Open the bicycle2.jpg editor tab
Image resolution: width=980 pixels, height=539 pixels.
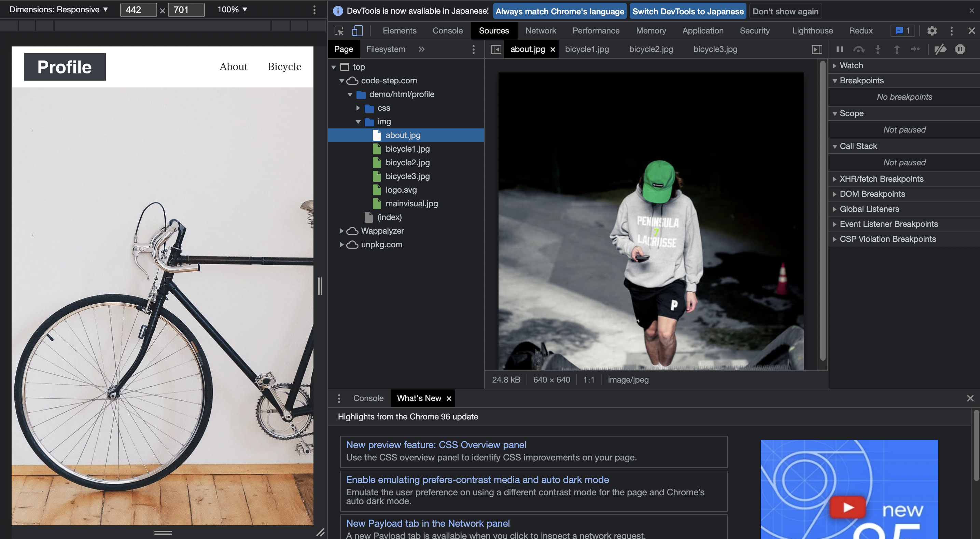pyautogui.click(x=651, y=50)
